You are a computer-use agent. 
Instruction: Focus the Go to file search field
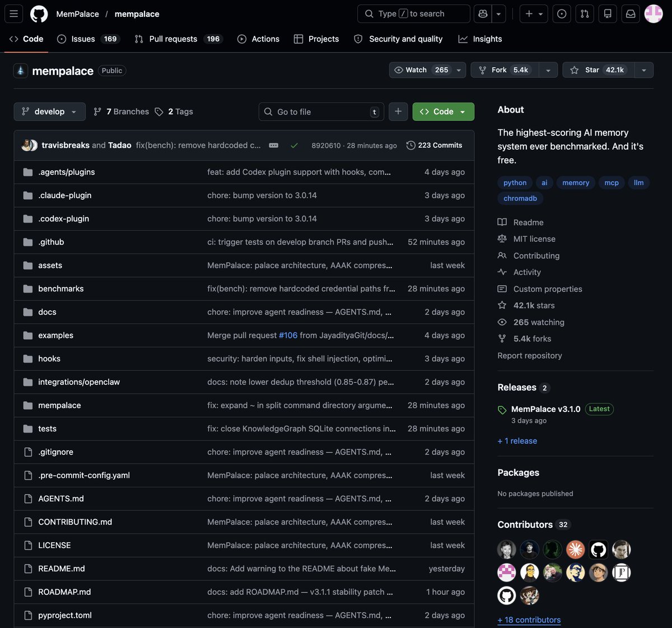point(321,111)
